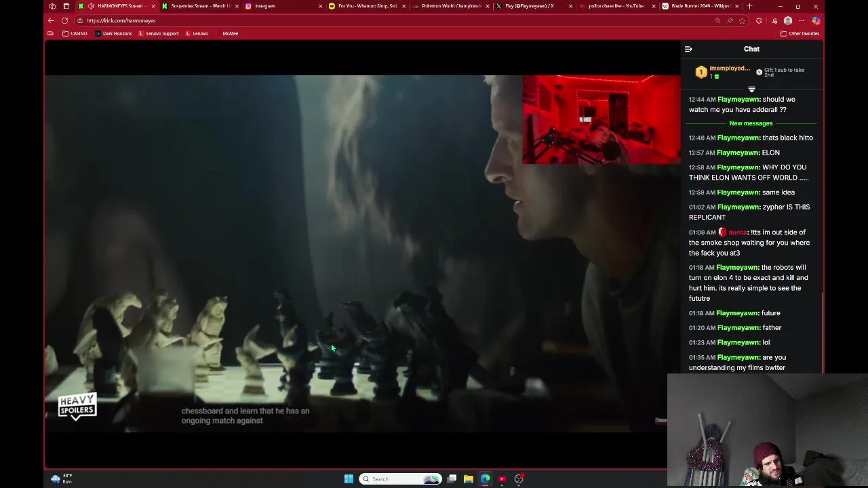Open the Windows Start menu
This screenshot has height=488, width=868.
click(x=349, y=479)
